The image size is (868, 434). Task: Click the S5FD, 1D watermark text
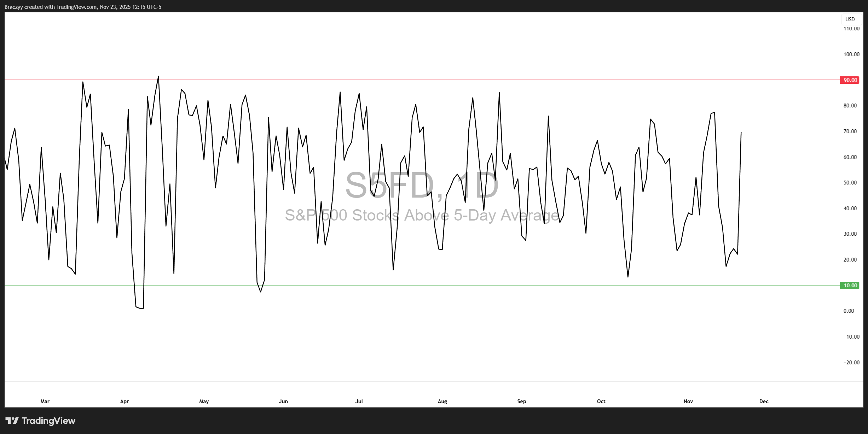coord(422,186)
